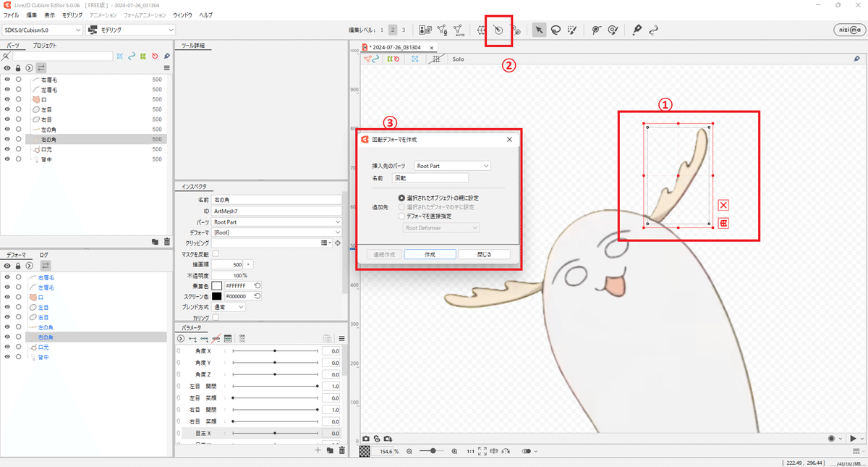Zoom out the canvas with minus magnifier
Viewport: 868px width, 467px height.
pyautogui.click(x=409, y=451)
